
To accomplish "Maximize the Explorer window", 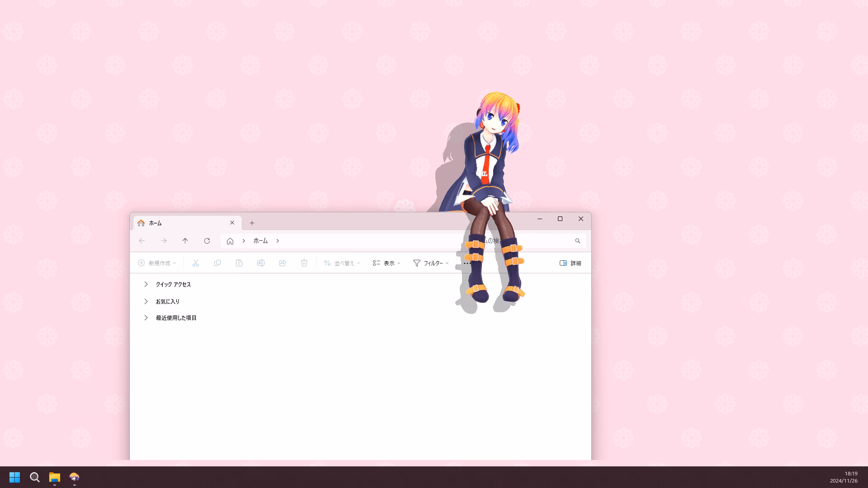I will pos(560,219).
